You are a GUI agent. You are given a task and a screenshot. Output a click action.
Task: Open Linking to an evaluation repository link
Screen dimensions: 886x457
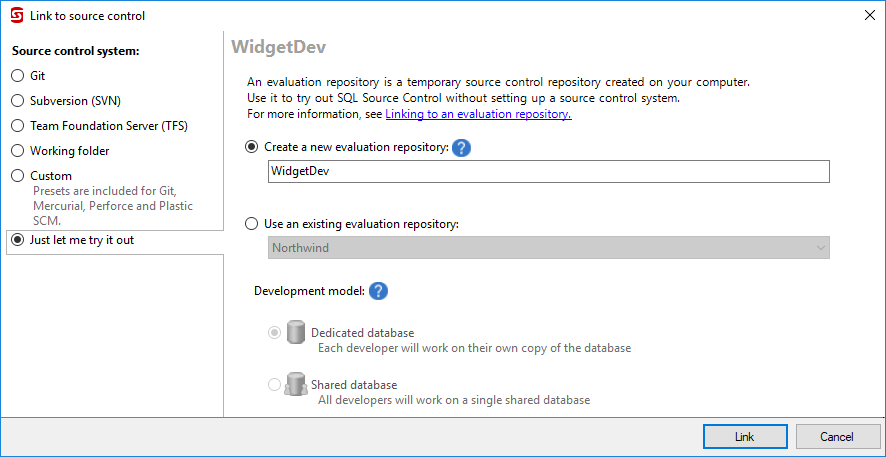[x=478, y=114]
